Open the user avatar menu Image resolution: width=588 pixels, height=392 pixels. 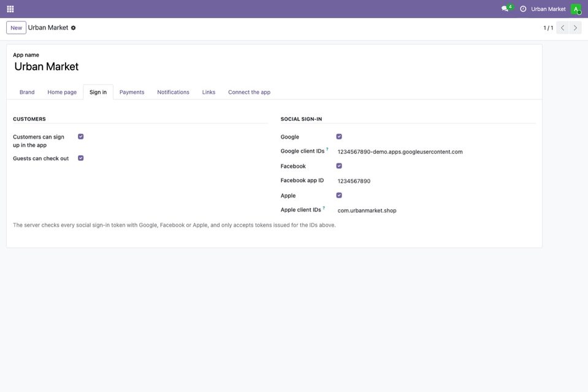[x=576, y=9]
